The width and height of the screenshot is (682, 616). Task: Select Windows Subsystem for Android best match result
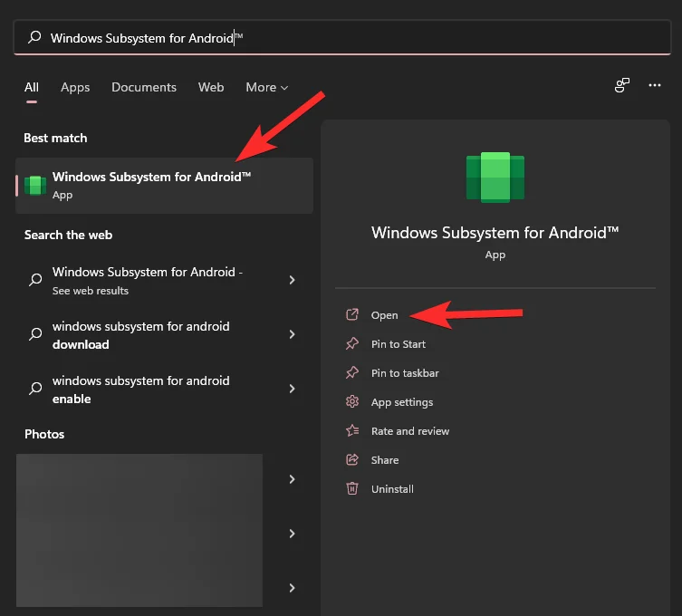[x=165, y=186]
